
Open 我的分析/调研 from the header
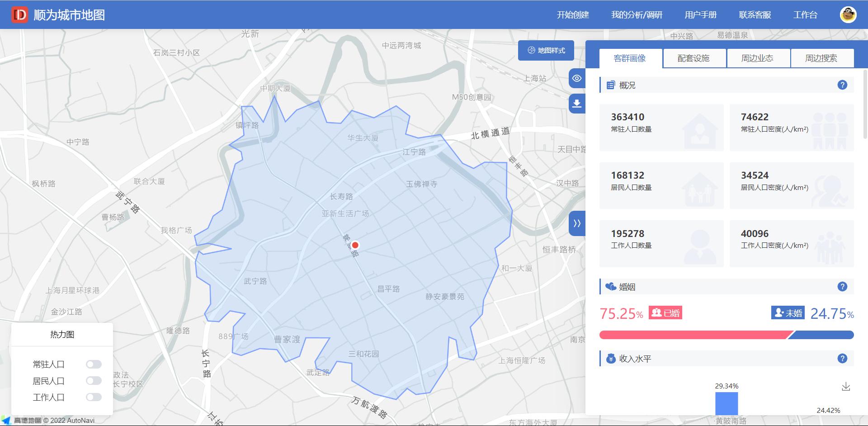pyautogui.click(x=636, y=15)
